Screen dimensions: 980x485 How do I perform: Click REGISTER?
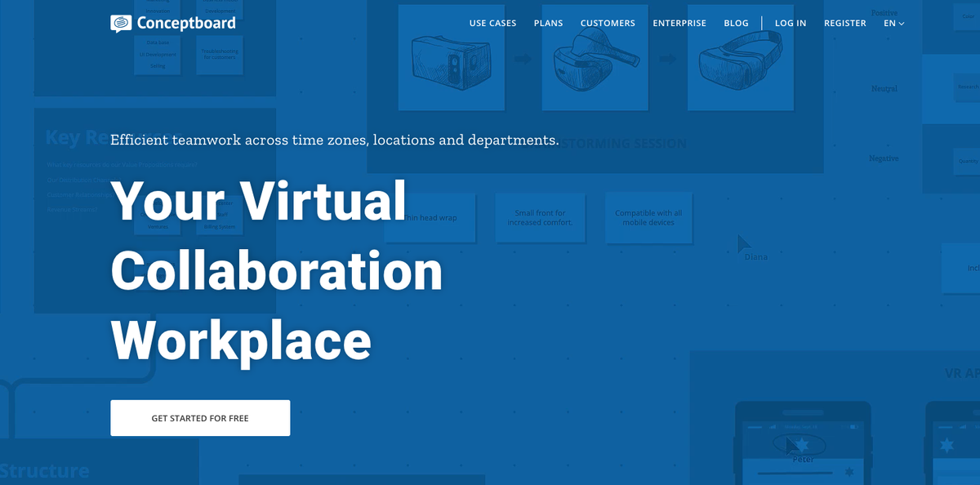pos(844,23)
